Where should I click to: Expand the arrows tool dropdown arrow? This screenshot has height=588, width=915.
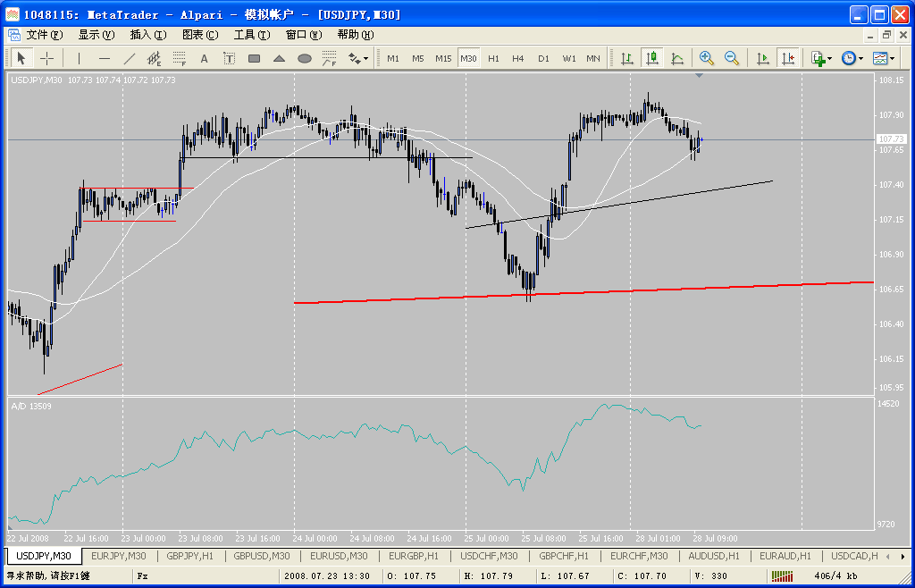[365, 58]
